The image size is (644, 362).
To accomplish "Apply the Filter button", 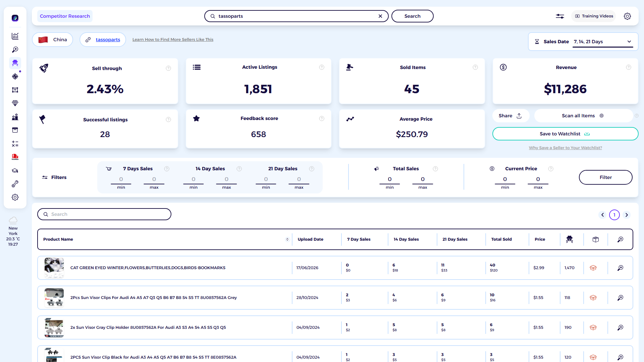I will tap(605, 177).
